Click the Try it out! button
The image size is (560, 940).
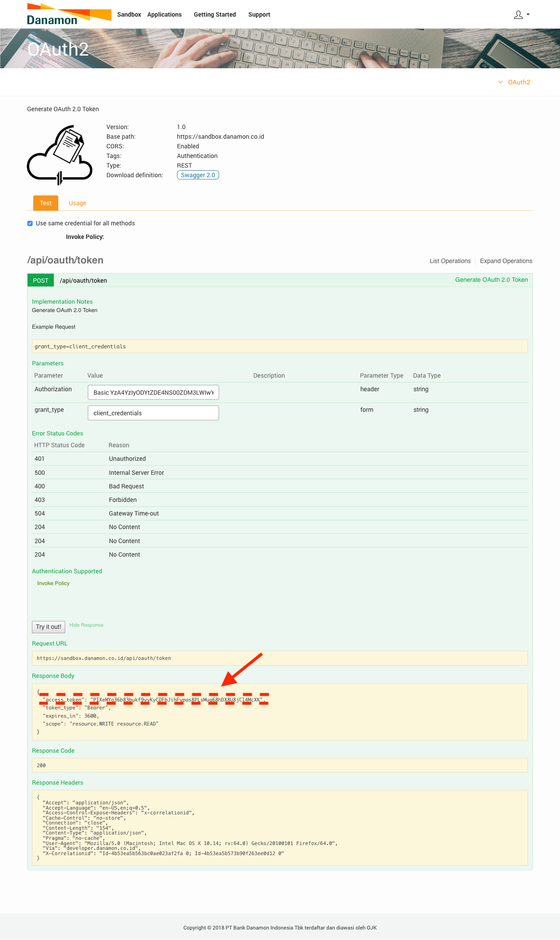pos(49,627)
